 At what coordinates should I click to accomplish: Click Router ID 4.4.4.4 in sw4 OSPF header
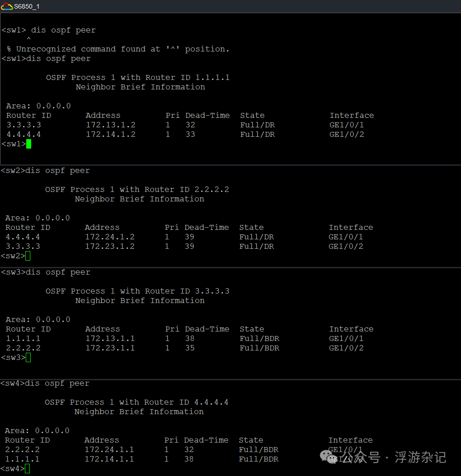[211, 402]
